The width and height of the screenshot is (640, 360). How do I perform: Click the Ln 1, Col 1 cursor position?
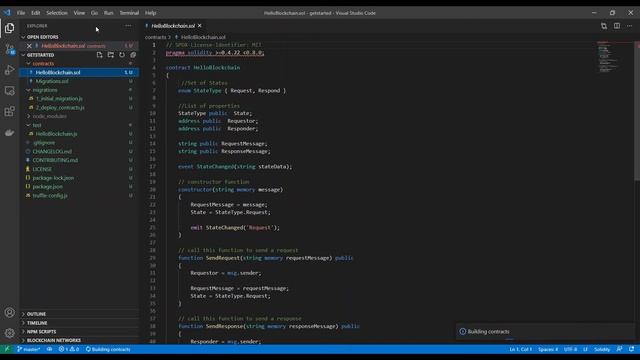pos(520,349)
